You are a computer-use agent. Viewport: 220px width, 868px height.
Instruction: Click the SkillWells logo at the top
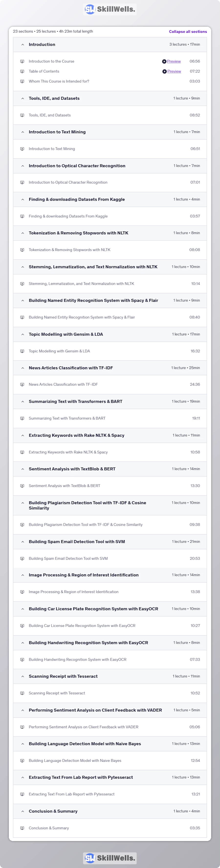[110, 10]
